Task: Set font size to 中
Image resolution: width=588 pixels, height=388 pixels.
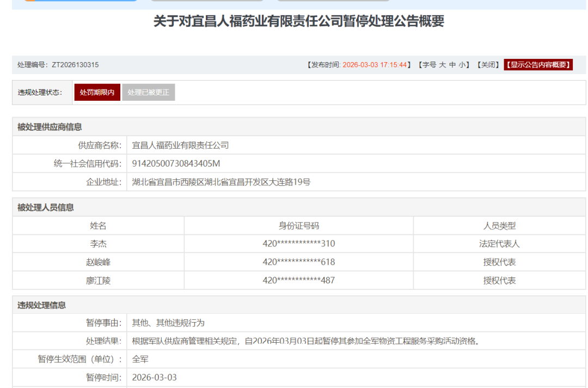Action: pos(452,65)
